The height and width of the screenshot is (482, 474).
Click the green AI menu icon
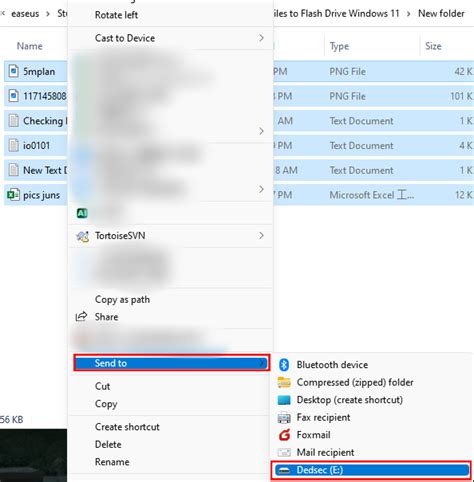click(x=82, y=213)
